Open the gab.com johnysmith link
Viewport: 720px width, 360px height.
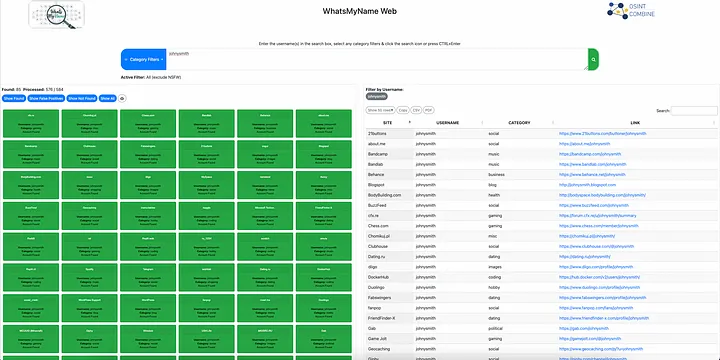(584, 328)
